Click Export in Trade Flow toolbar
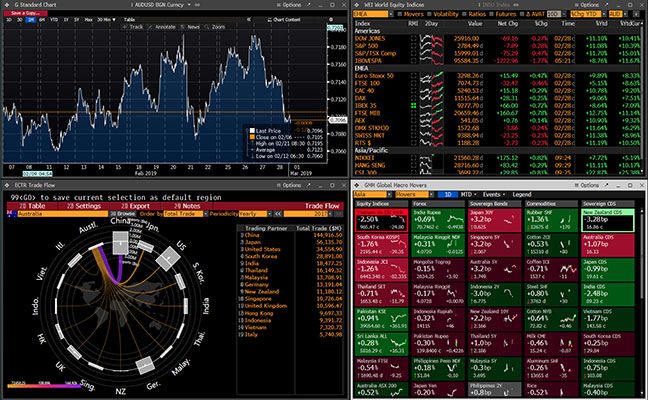This screenshot has width=648, height=400. point(135,206)
